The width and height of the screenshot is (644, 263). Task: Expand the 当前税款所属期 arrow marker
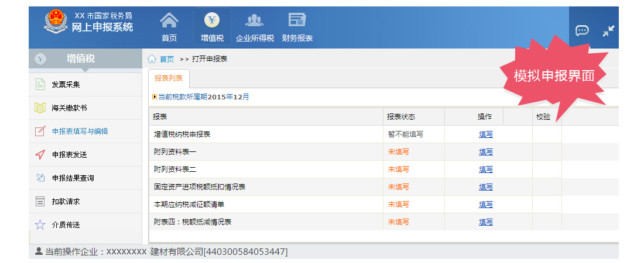point(154,97)
